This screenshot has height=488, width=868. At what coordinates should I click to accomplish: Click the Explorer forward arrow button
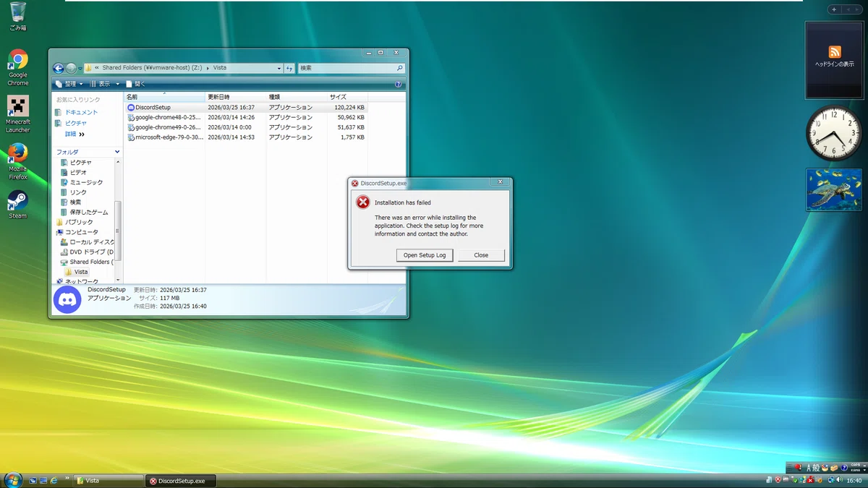pyautogui.click(x=71, y=68)
